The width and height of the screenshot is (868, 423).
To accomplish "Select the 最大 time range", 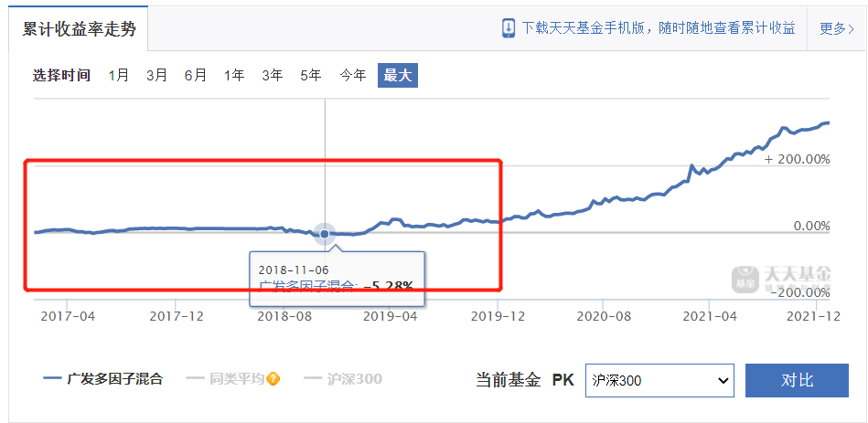I will pos(398,75).
